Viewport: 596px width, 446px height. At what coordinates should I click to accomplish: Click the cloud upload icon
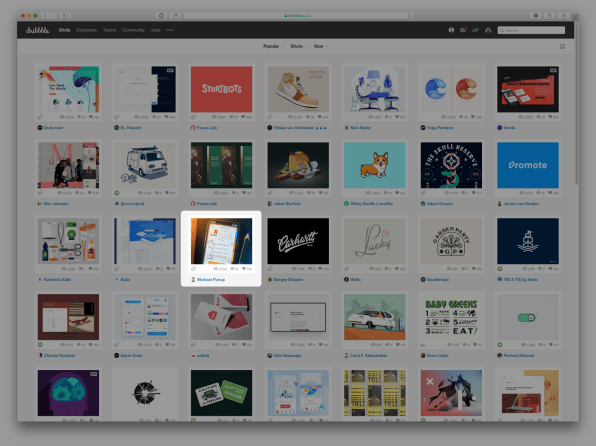pyautogui.click(x=488, y=30)
